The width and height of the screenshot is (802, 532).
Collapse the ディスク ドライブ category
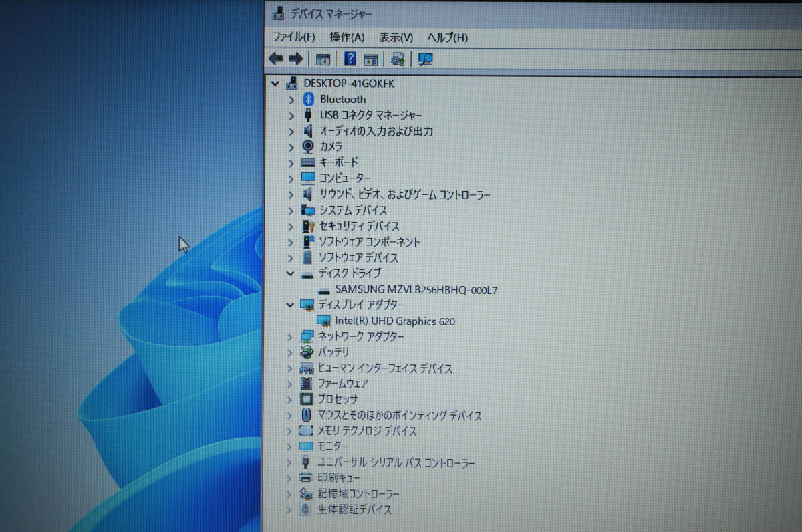pos(290,273)
